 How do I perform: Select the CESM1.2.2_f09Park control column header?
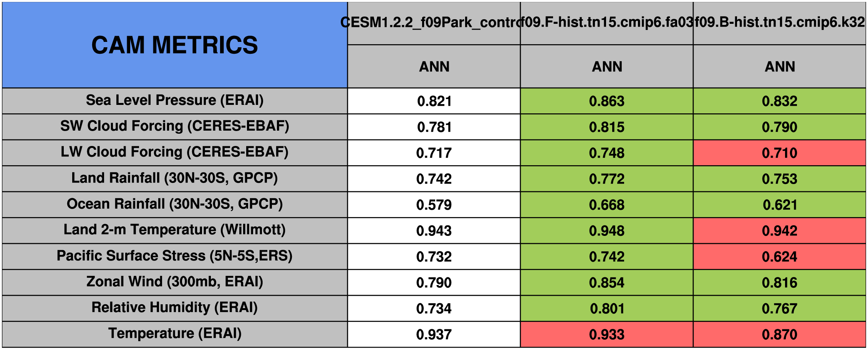[x=434, y=23]
